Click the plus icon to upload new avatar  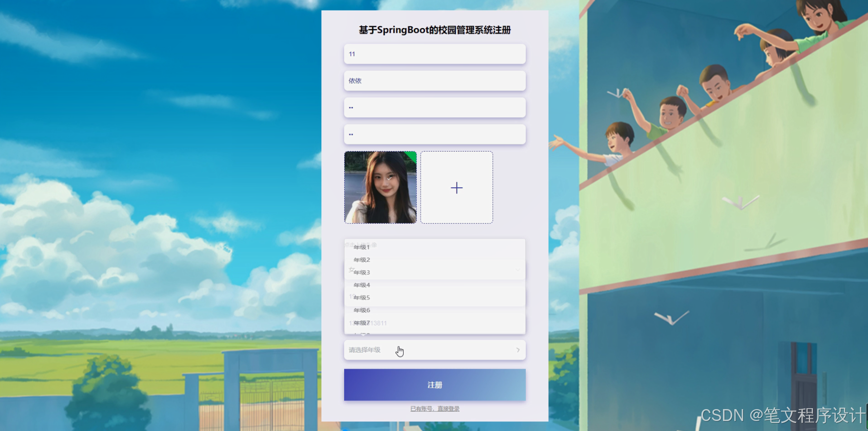point(456,188)
